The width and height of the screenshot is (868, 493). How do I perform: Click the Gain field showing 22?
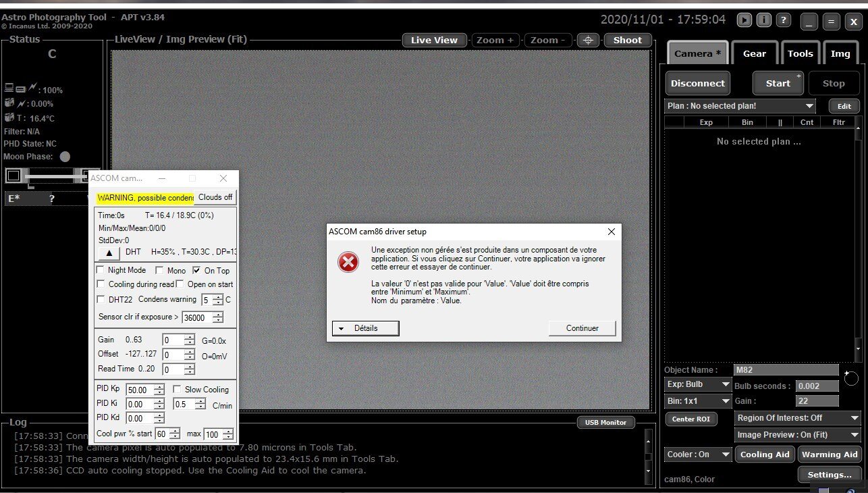point(817,401)
